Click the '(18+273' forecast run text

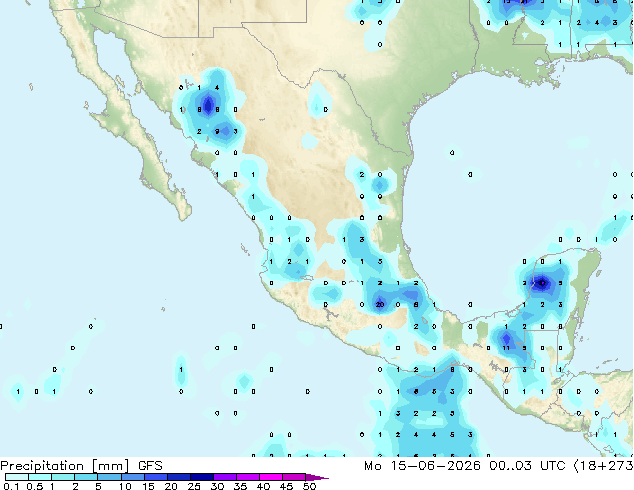point(604,466)
